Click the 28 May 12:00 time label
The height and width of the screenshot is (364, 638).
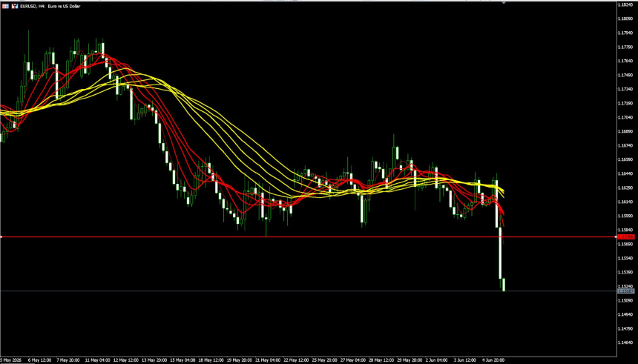pos(381,360)
